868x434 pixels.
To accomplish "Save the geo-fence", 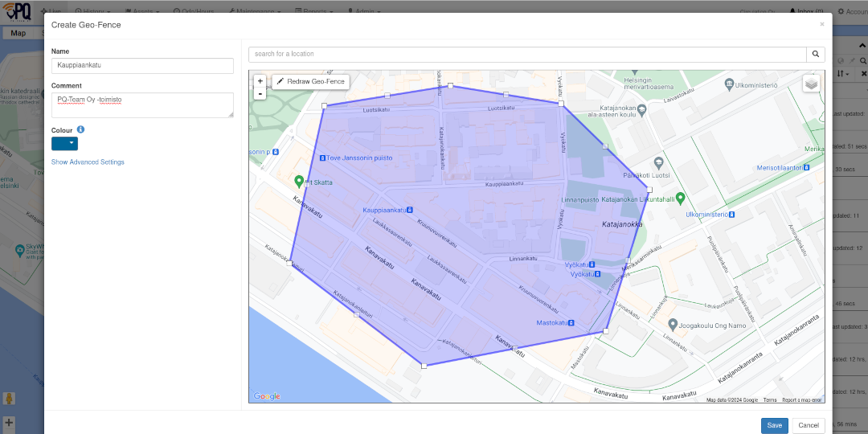I will [x=774, y=425].
